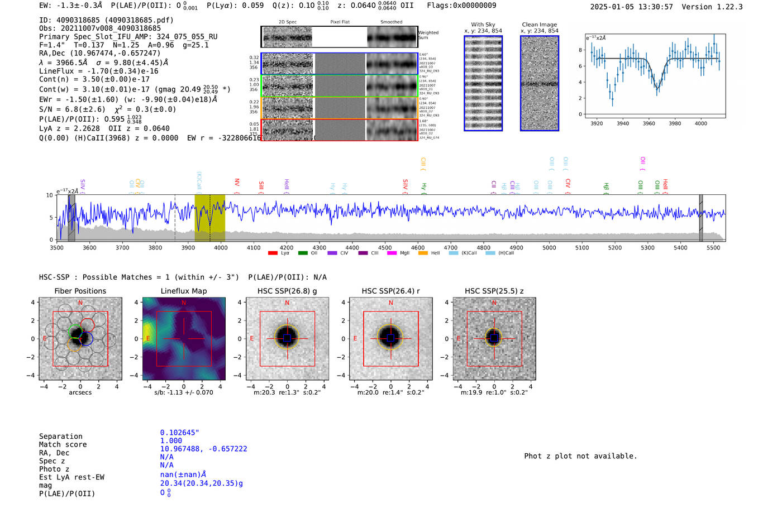Click the red NV line marker label

coord(237,183)
